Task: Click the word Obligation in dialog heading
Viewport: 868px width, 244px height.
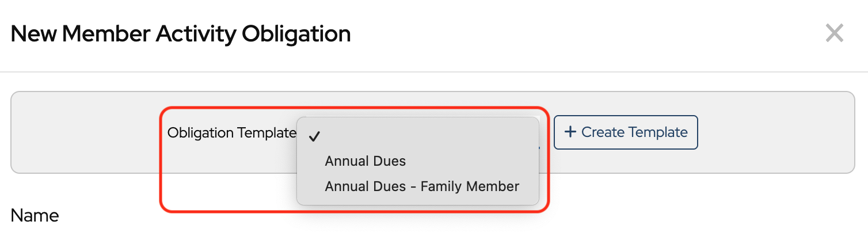Action: coord(296,35)
